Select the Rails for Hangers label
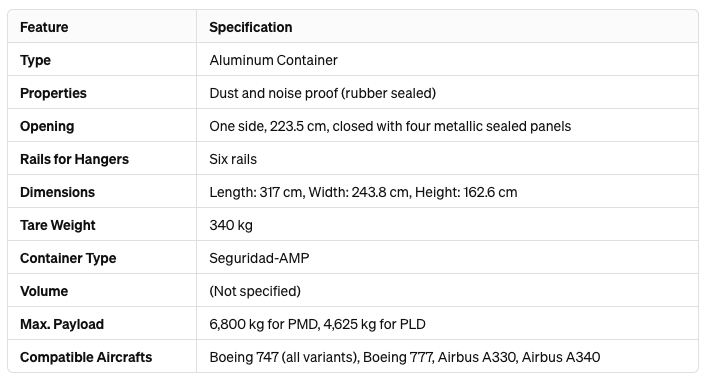 (74, 159)
